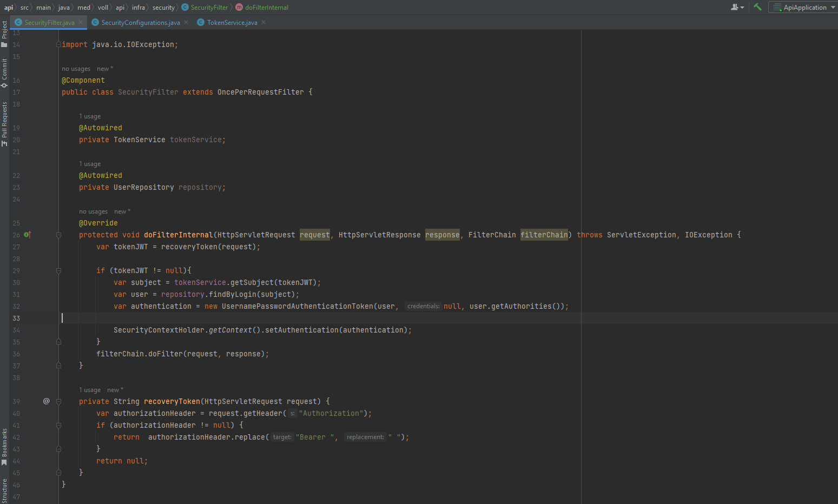
Task: Click the main breadcrumb
Action: (43, 7)
